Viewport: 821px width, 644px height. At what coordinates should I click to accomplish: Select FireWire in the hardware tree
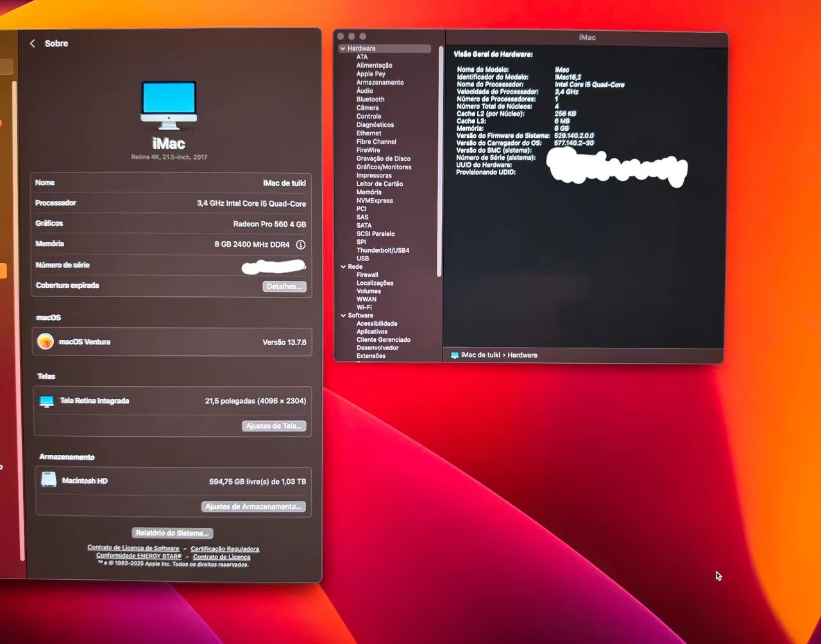coord(368,150)
